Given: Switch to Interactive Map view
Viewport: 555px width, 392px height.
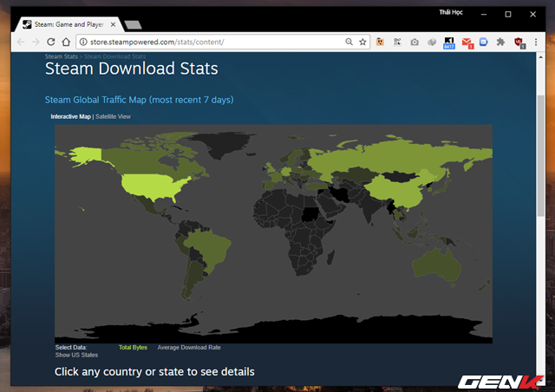Looking at the screenshot, I should [x=70, y=116].
